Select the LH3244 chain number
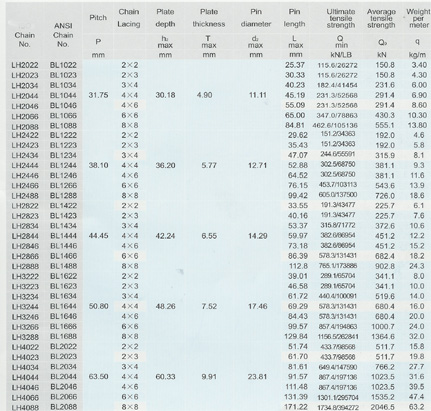 [25, 307]
